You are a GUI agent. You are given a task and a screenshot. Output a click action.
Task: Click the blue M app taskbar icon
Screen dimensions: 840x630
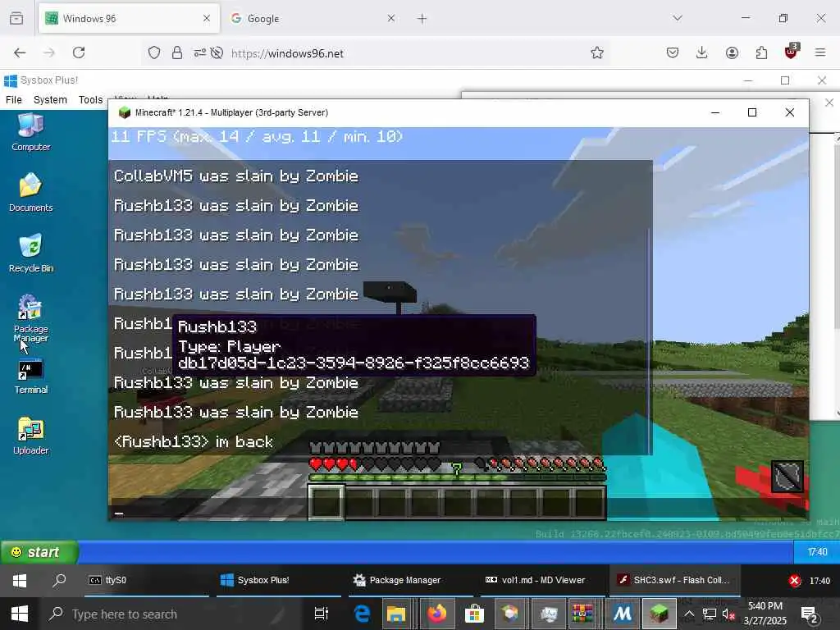(623, 614)
